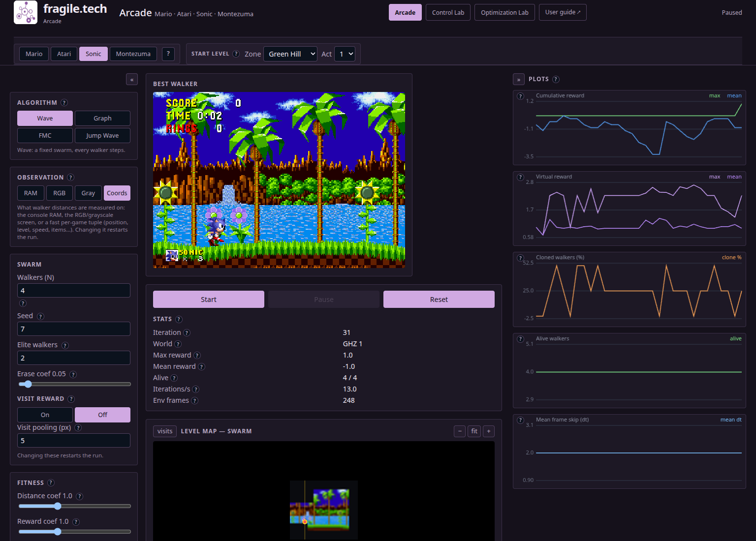Collapse left panel with double-chevron button
The image size is (756, 541).
[132, 79]
